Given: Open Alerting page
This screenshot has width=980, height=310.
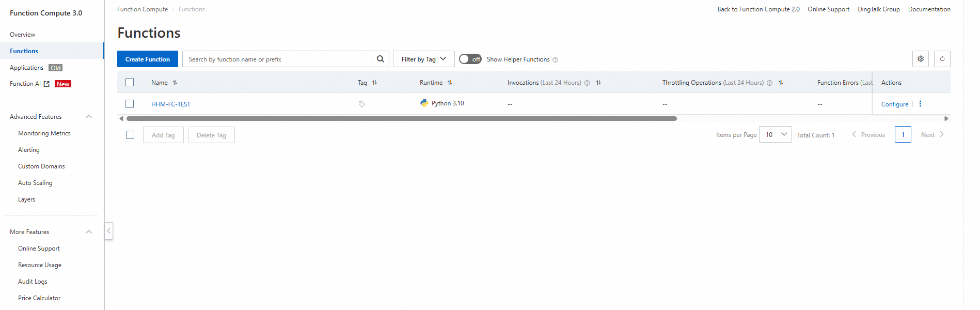Looking at the screenshot, I should click(x=29, y=150).
